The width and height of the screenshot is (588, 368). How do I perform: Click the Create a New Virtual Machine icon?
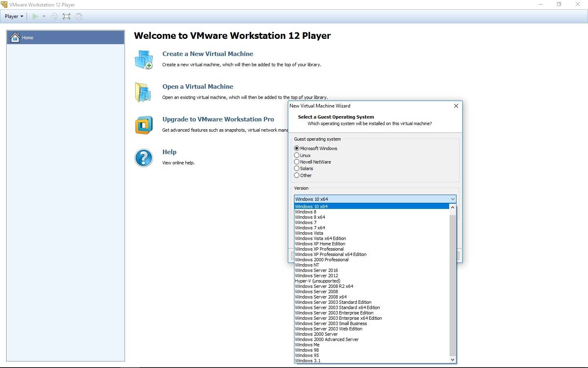coord(144,60)
